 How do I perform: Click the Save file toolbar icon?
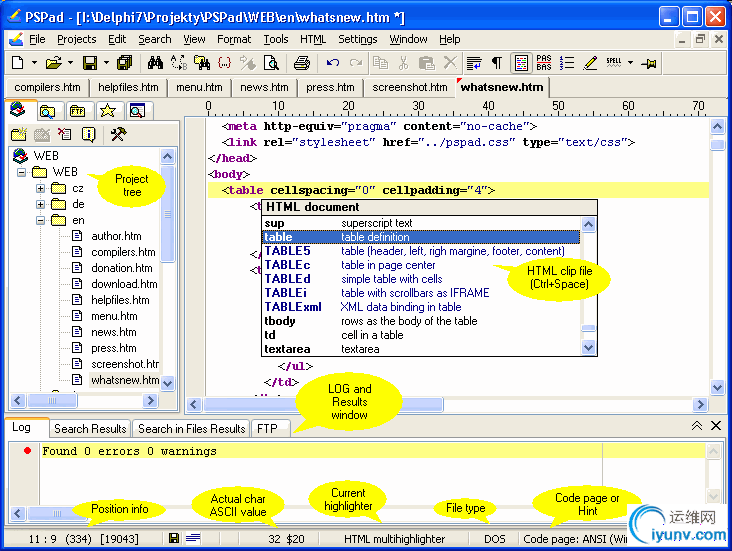(x=89, y=63)
